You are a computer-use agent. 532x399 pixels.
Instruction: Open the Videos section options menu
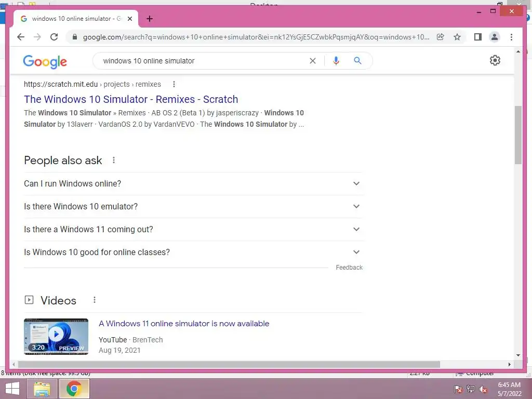click(95, 300)
